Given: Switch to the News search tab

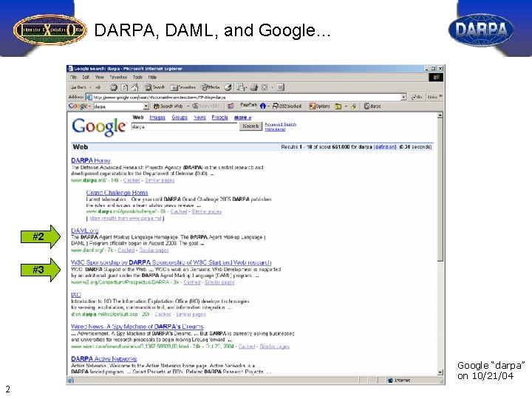Looking at the screenshot, I should [x=199, y=117].
